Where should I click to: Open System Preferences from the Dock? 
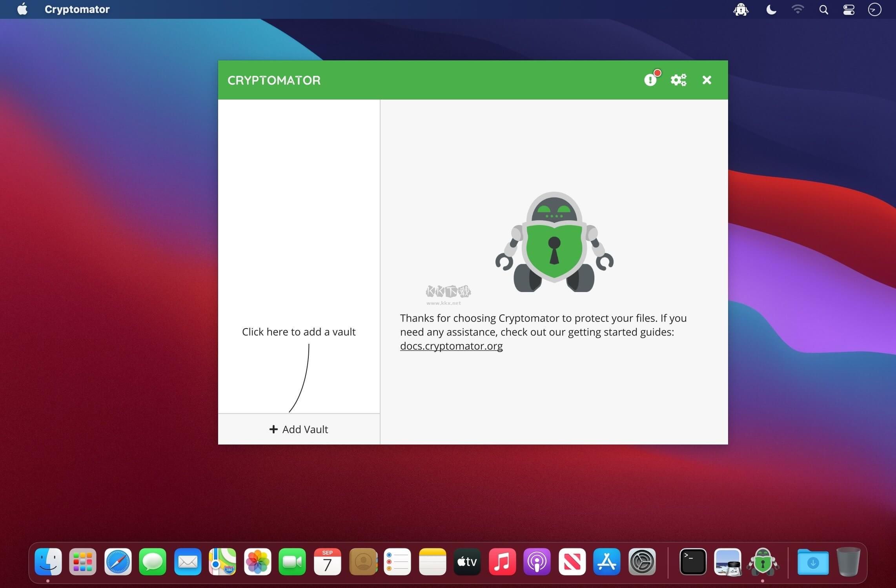[x=642, y=562]
